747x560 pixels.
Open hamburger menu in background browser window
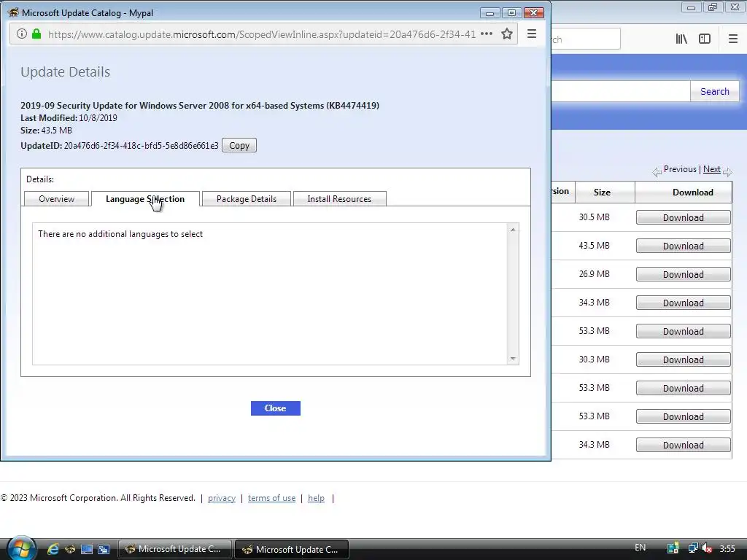point(733,39)
